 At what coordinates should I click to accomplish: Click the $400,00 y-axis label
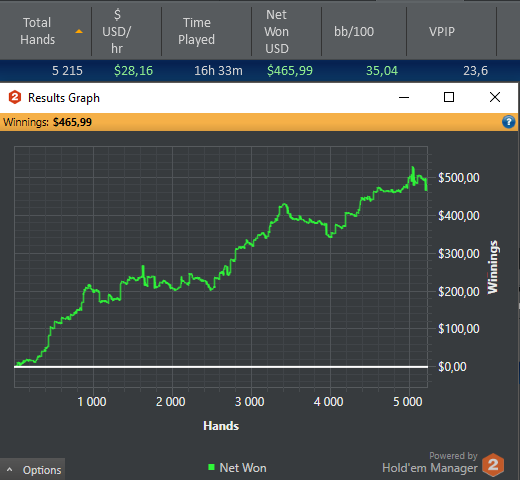point(459,216)
